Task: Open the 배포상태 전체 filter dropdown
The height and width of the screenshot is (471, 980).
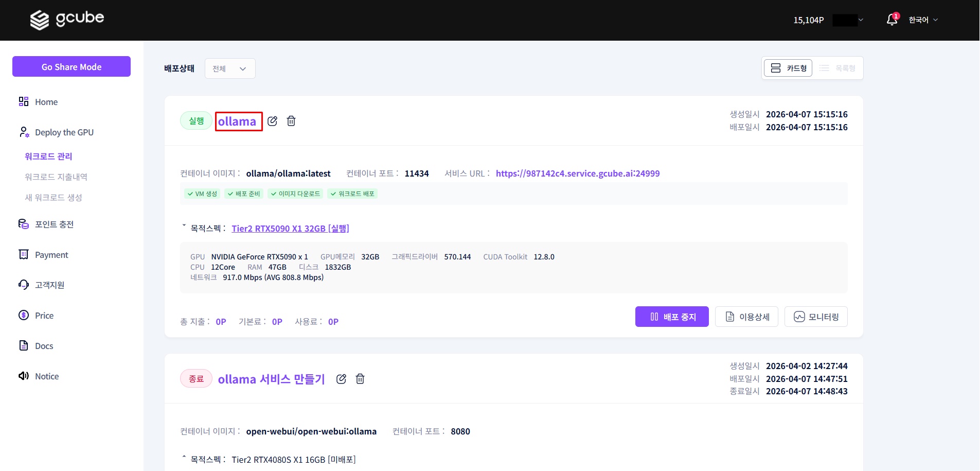Action: point(230,68)
